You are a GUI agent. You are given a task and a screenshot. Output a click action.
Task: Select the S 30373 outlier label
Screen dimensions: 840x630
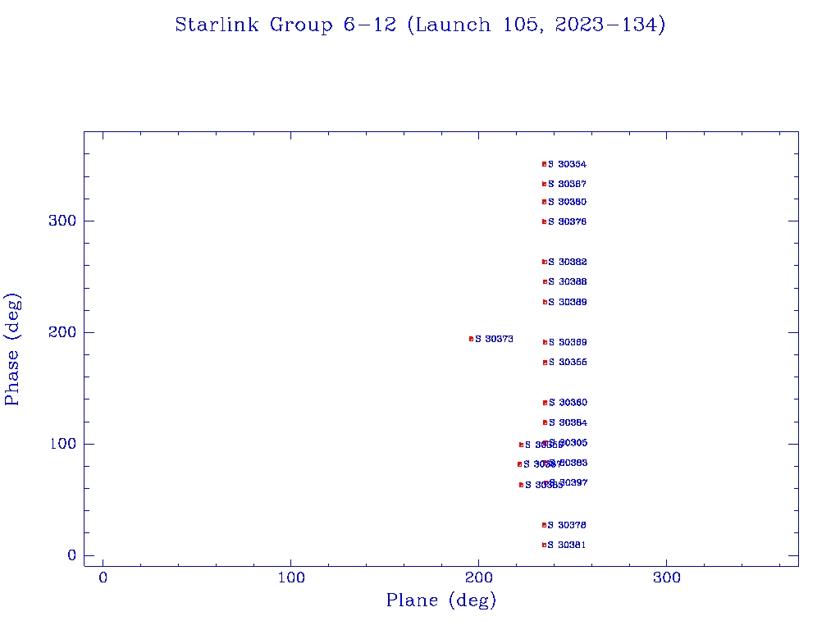pyautogui.click(x=494, y=339)
